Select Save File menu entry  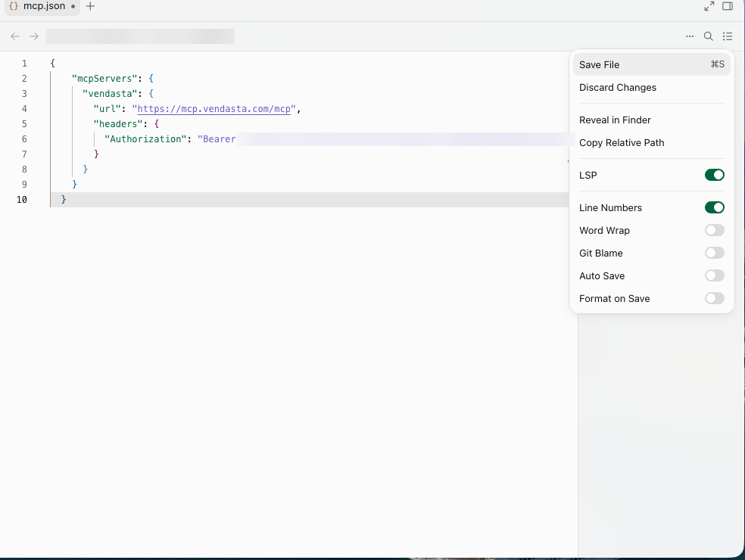[x=651, y=64]
